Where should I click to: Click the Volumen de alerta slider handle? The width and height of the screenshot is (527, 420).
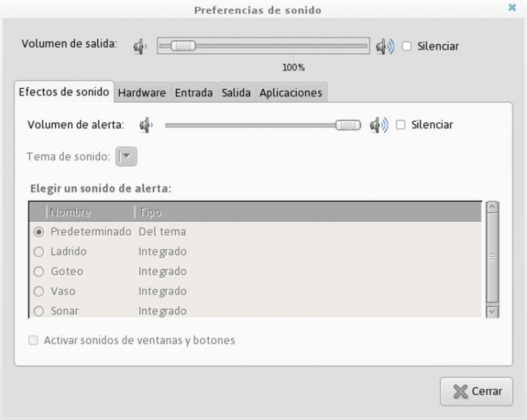pyautogui.click(x=348, y=125)
